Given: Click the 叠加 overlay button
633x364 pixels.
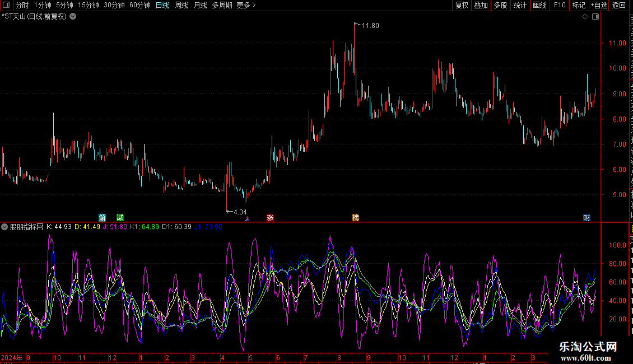Looking at the screenshot, I should [x=481, y=5].
